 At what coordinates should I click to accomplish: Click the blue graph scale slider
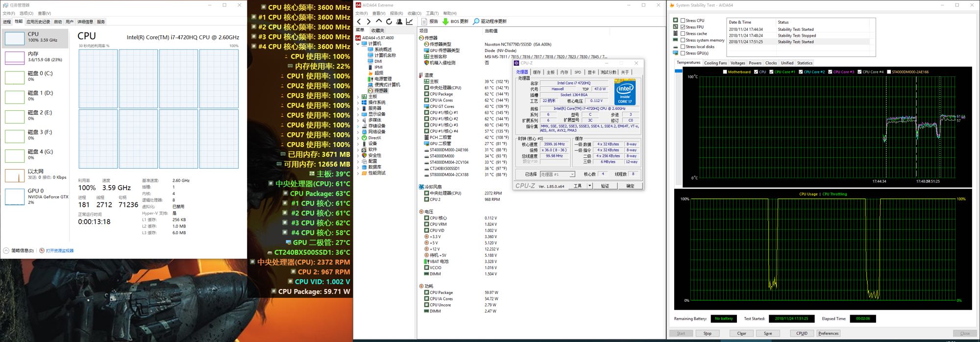(x=678, y=71)
